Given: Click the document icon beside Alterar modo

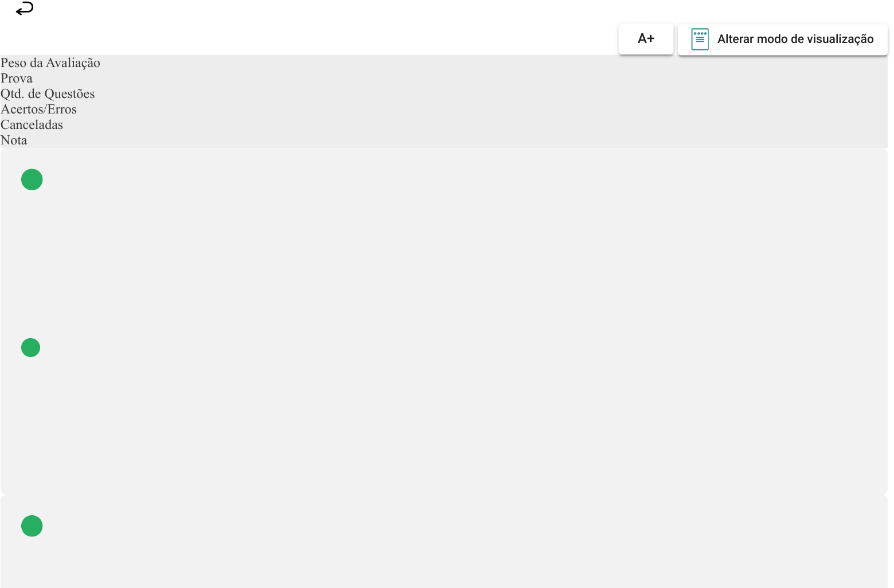Looking at the screenshot, I should coord(700,39).
